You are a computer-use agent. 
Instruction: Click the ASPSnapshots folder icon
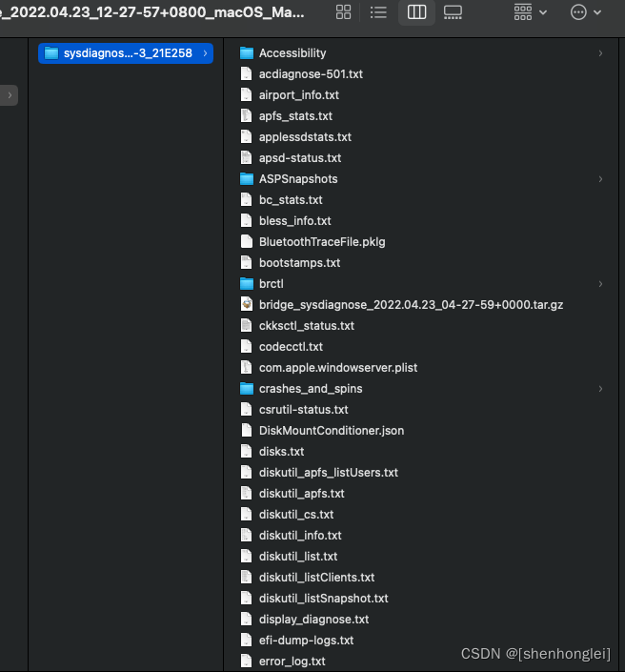tap(247, 178)
